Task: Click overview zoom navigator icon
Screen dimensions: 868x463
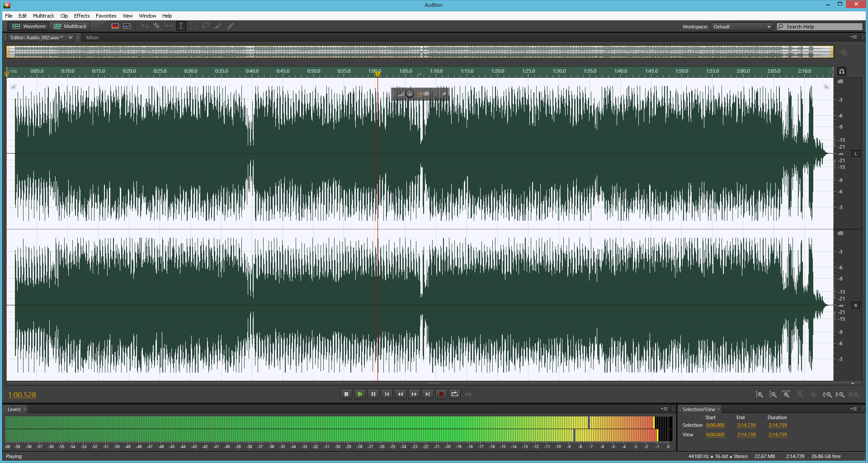Action: pyautogui.click(x=844, y=52)
